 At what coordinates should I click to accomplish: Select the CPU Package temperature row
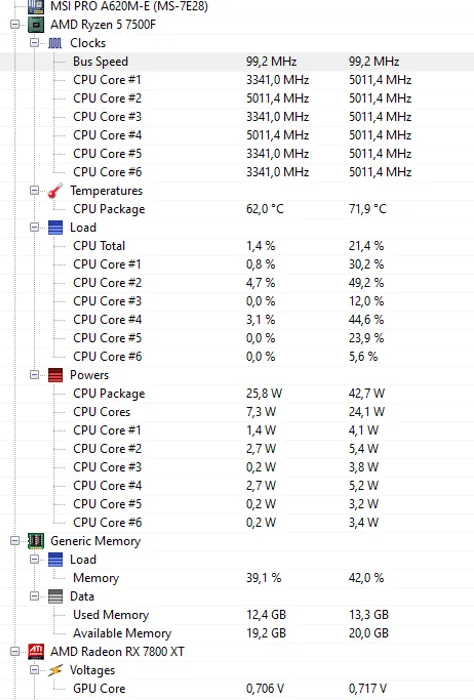coord(237,209)
